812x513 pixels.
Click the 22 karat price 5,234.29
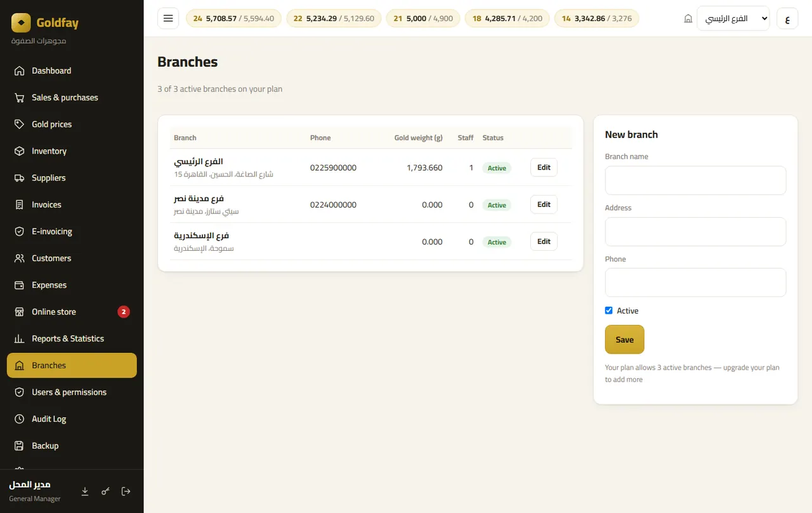[322, 18]
